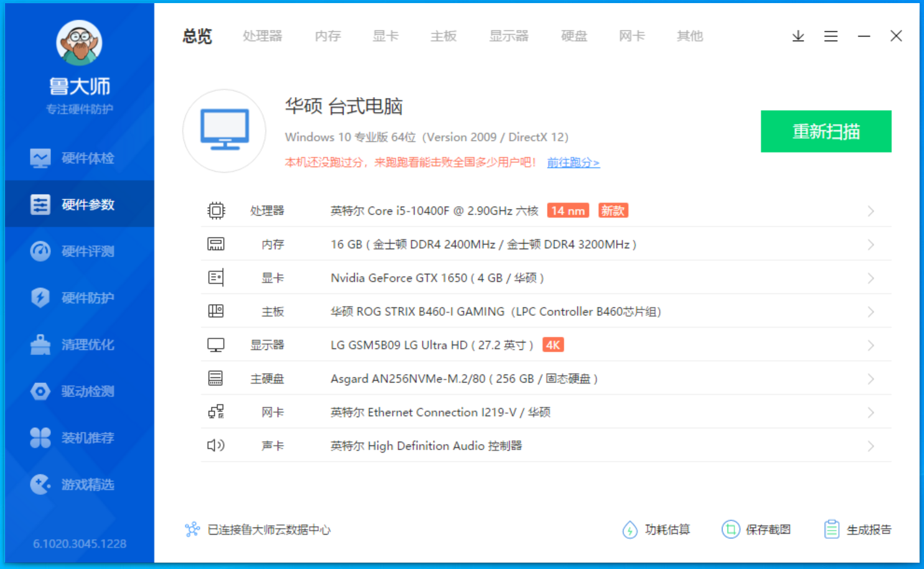Click the 4K badge on monitor row
Viewport: 924px width, 569px height.
coord(553,345)
